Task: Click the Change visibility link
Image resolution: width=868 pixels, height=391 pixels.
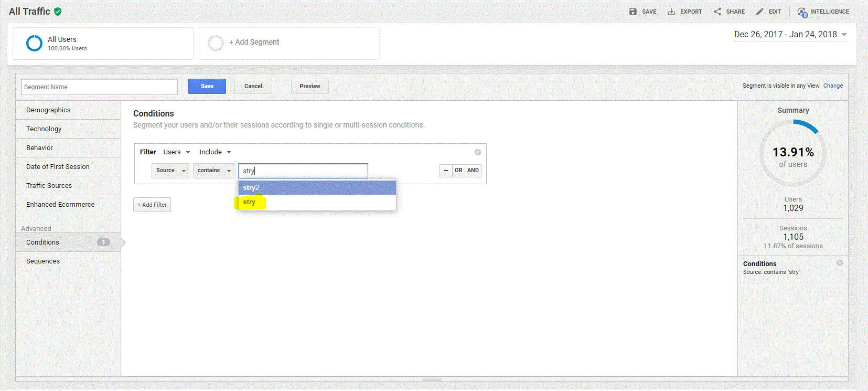Action: pos(833,86)
